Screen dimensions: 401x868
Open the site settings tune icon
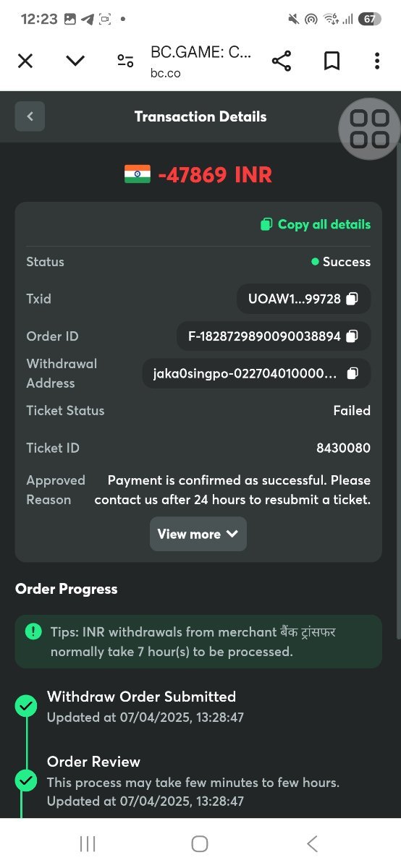(x=125, y=61)
